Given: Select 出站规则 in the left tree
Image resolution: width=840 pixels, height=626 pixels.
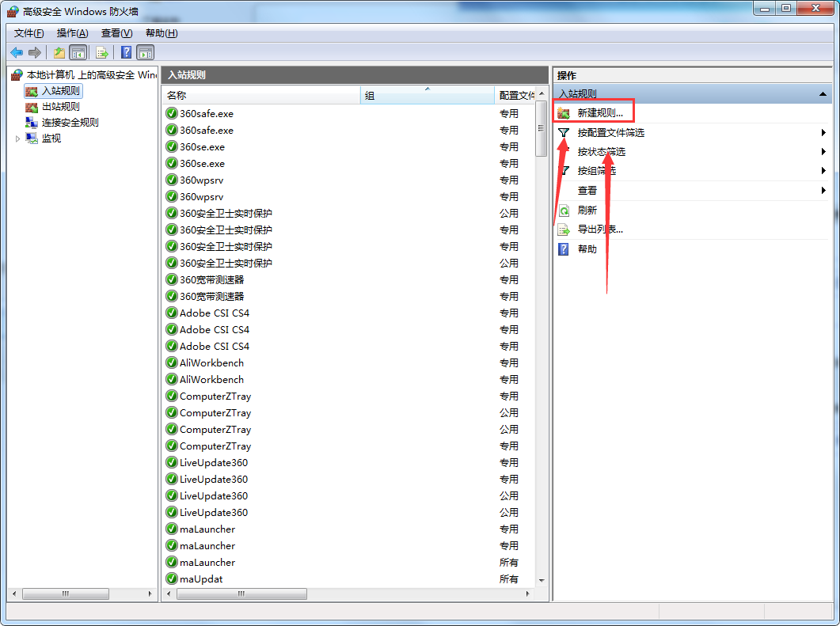Looking at the screenshot, I should [60, 107].
